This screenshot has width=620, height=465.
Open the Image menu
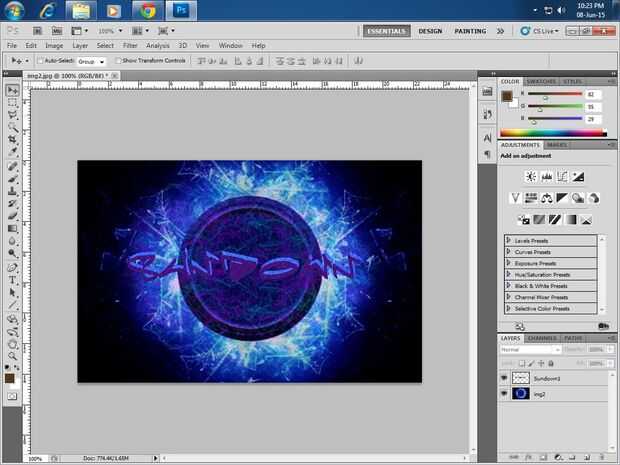[54, 45]
